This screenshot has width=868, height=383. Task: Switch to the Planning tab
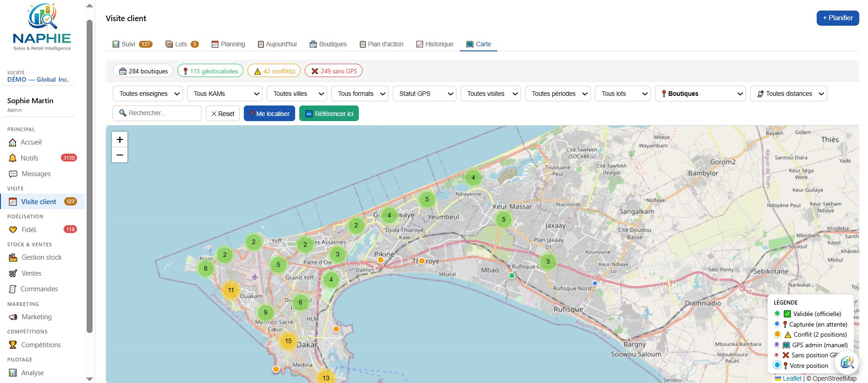pyautogui.click(x=228, y=44)
